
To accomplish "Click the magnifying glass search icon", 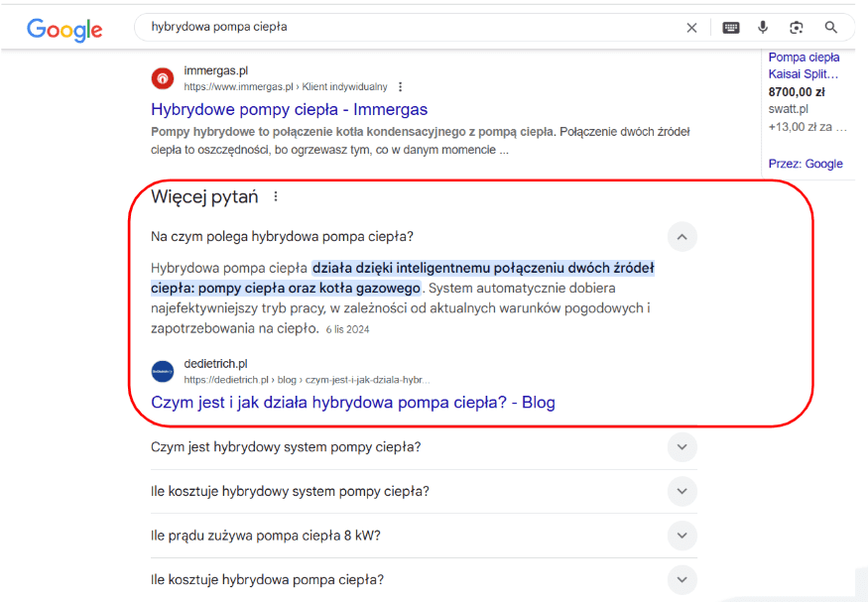I will click(831, 28).
